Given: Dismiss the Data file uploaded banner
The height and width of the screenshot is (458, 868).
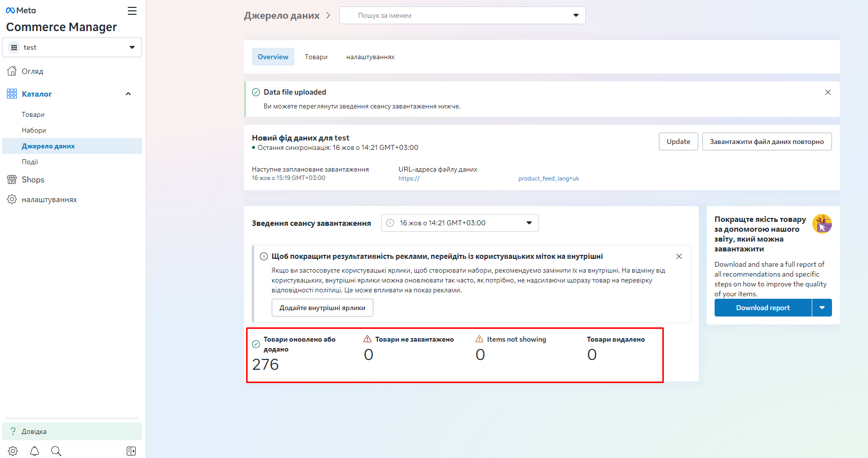Looking at the screenshot, I should pos(828,92).
